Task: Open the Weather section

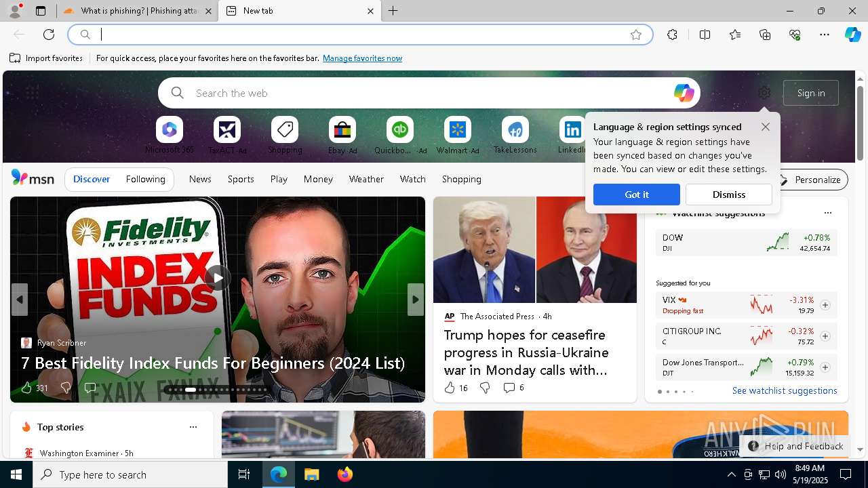Action: [x=366, y=179]
